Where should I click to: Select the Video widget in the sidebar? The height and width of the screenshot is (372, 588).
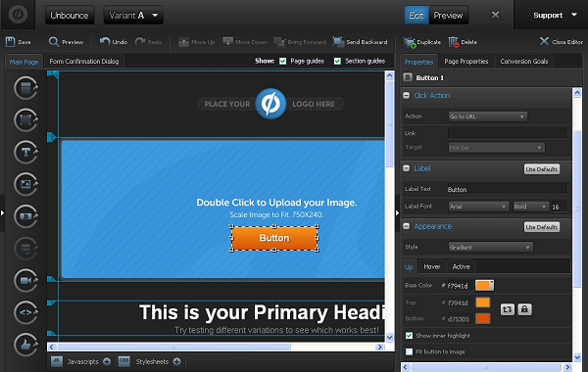tap(25, 280)
